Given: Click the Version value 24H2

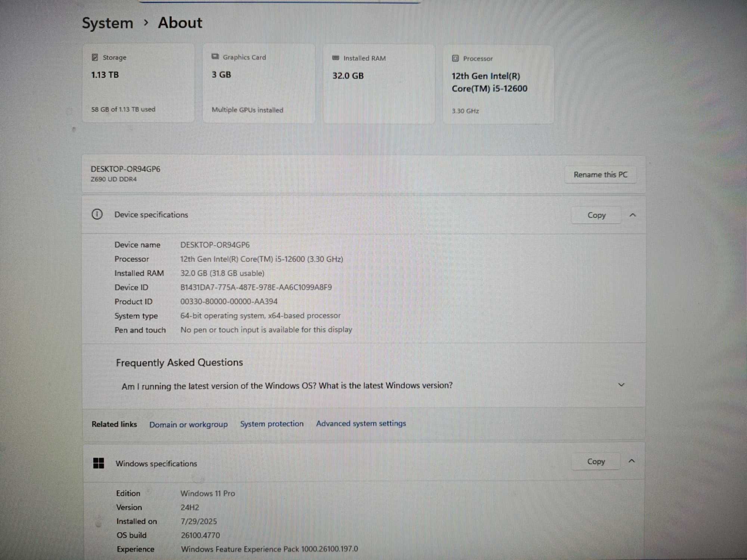Looking at the screenshot, I should (x=190, y=507).
